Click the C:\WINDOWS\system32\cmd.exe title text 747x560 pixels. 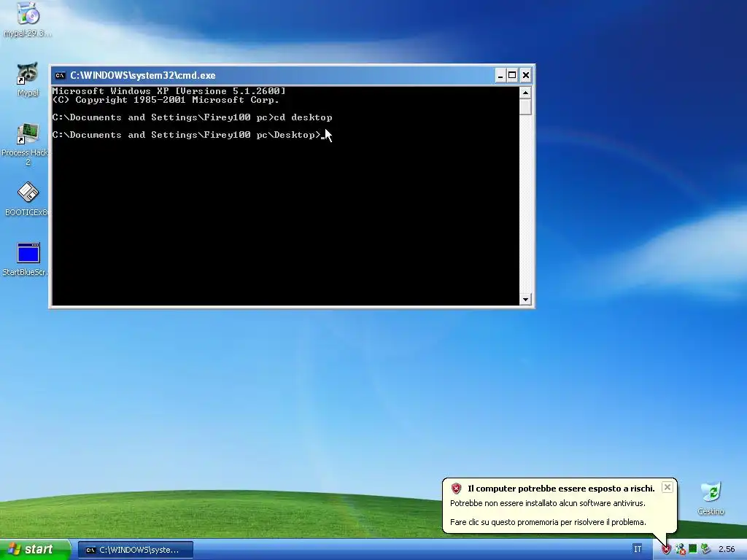143,75
